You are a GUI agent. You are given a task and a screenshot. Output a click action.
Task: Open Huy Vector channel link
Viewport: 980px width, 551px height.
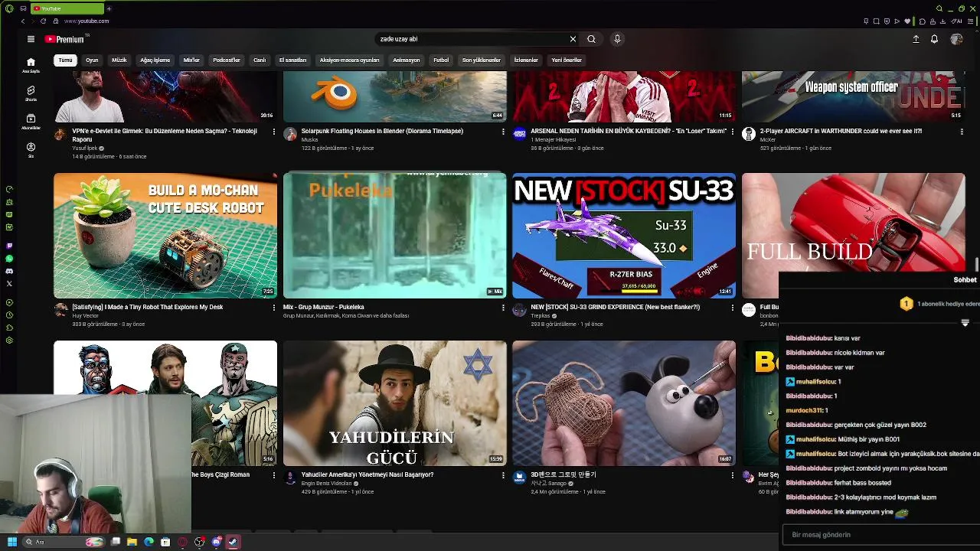coord(85,315)
